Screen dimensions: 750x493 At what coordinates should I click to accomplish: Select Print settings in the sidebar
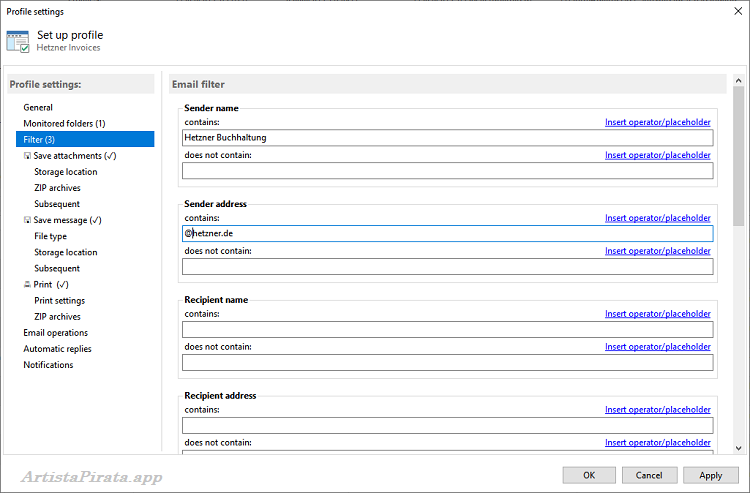point(59,300)
